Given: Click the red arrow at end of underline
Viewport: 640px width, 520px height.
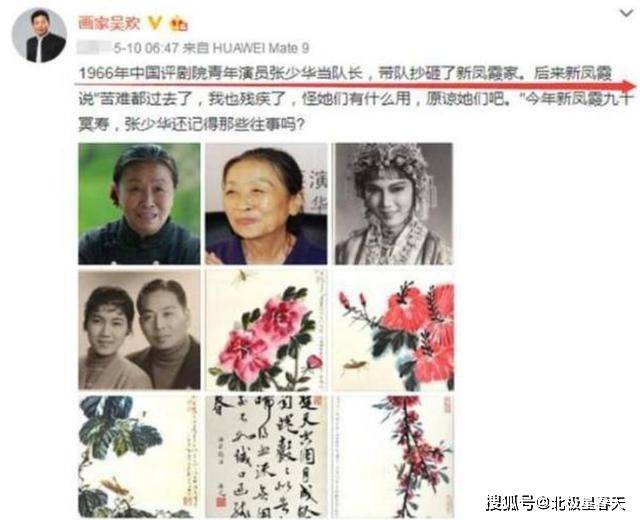Looking at the screenshot, I should (627, 86).
